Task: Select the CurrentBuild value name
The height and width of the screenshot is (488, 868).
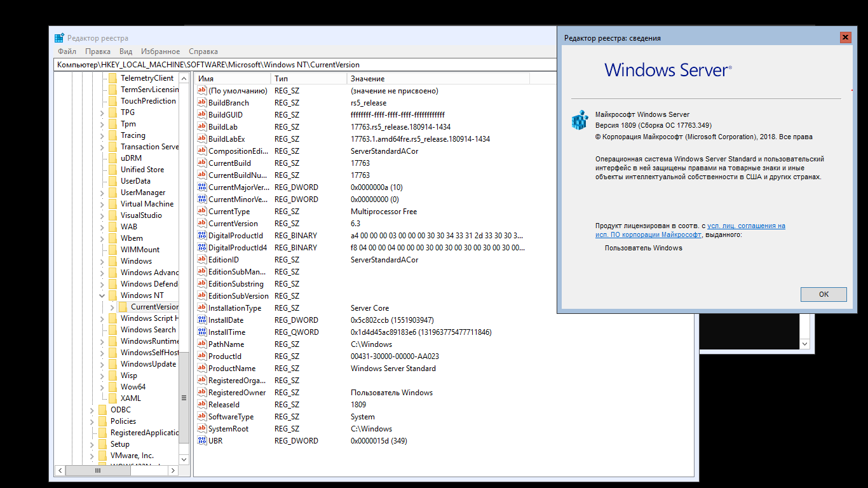Action: click(229, 163)
